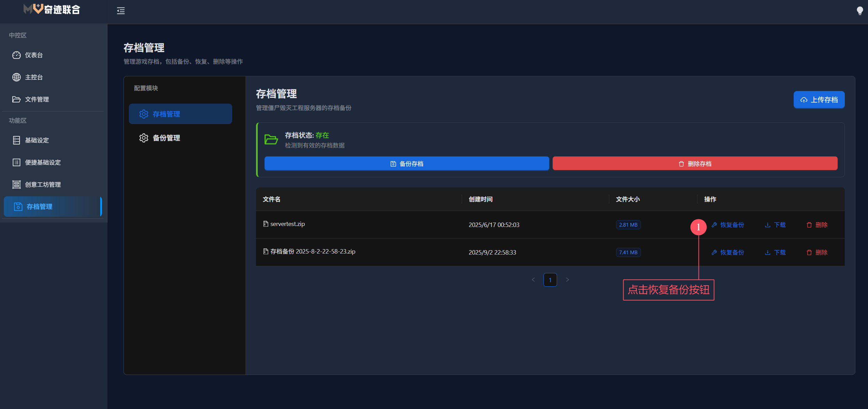
Task: Open 文件管理 folder icon in sidebar
Action: tap(17, 99)
